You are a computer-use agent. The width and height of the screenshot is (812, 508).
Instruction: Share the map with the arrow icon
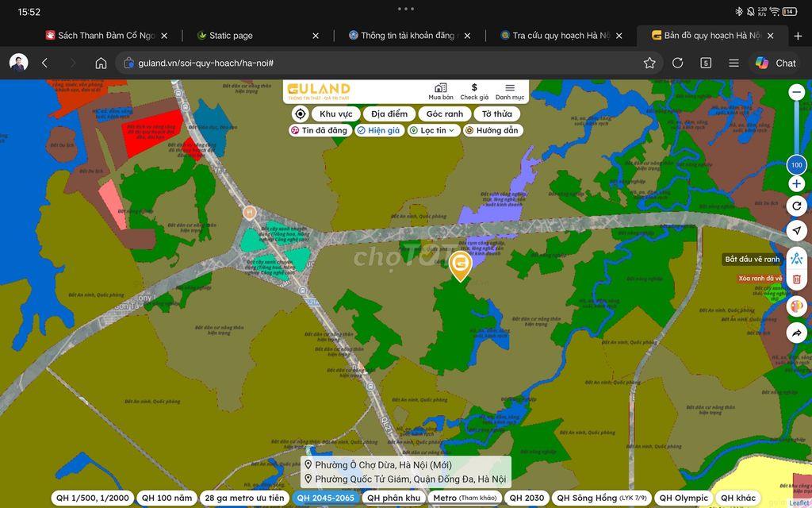(796, 333)
